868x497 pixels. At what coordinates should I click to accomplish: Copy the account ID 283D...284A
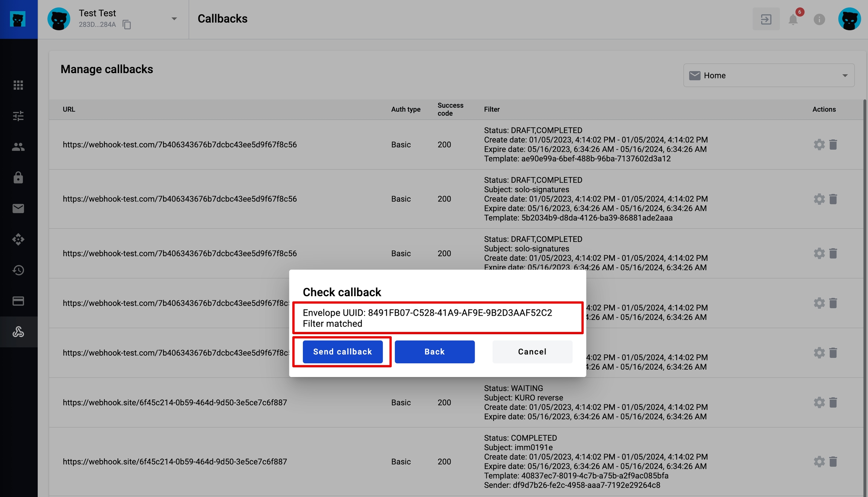[127, 25]
